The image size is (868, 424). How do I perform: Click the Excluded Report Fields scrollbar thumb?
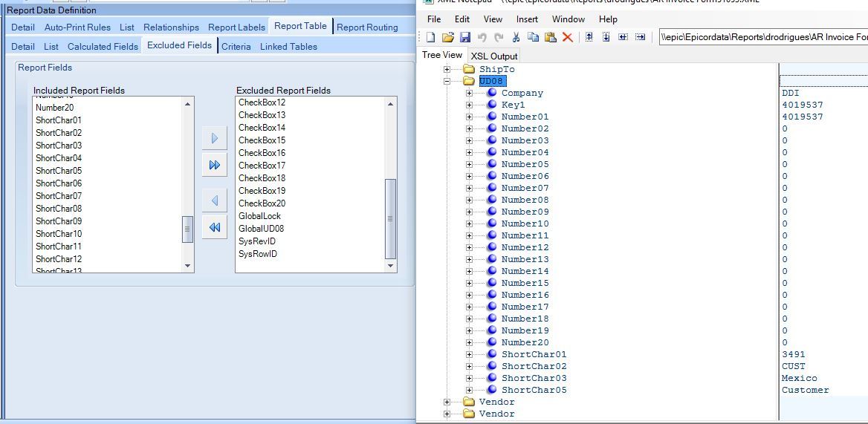coord(391,218)
